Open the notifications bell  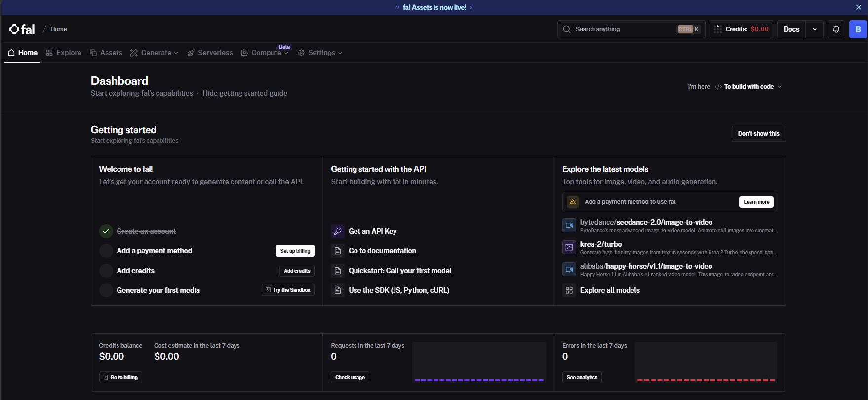pos(836,29)
